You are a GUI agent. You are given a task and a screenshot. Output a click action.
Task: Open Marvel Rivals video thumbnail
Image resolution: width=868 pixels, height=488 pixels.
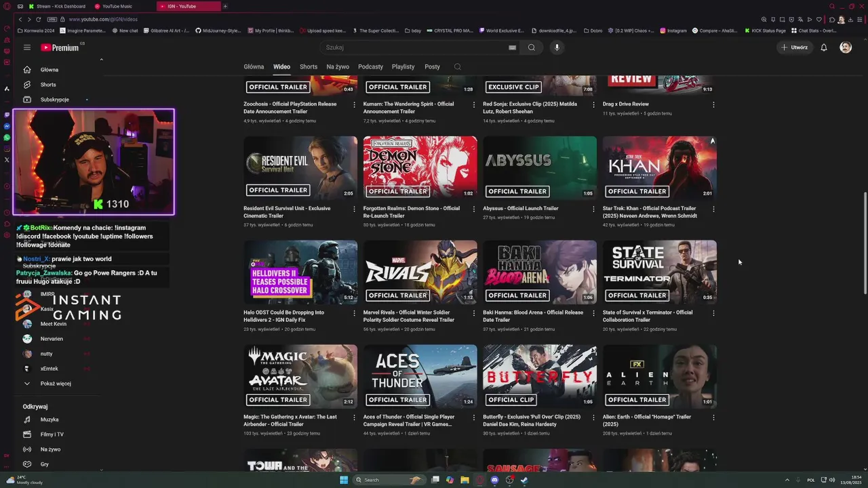coord(420,272)
